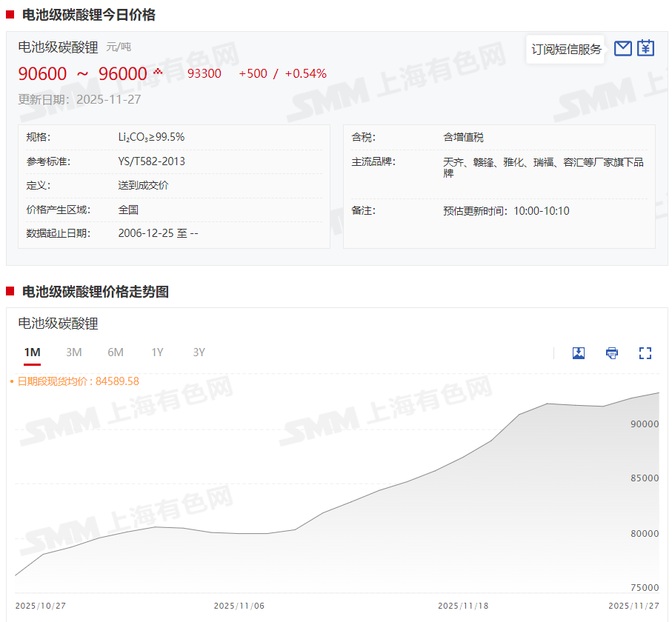Click the orange legend marker square

click(12, 381)
